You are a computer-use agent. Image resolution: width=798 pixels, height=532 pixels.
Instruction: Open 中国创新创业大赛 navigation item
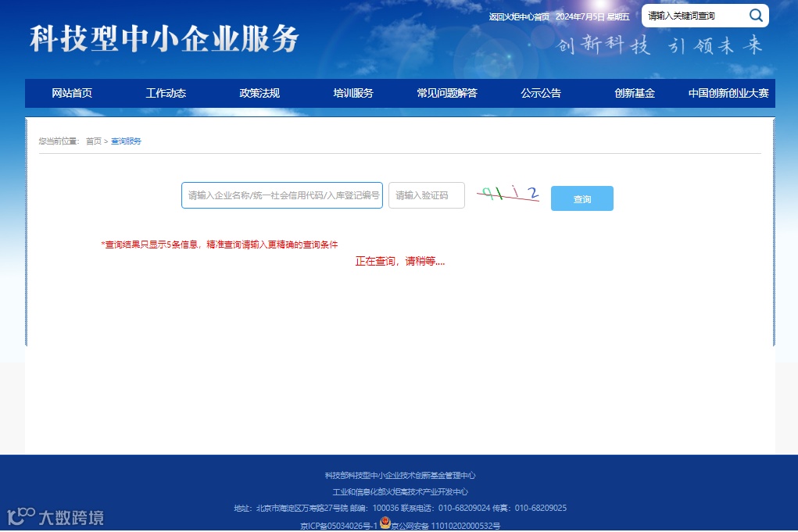coord(728,93)
